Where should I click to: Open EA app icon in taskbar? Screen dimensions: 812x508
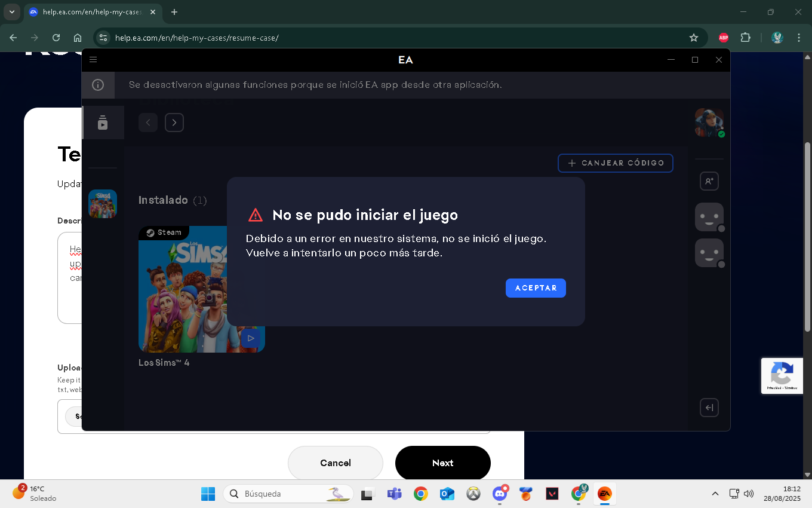pyautogui.click(x=605, y=494)
